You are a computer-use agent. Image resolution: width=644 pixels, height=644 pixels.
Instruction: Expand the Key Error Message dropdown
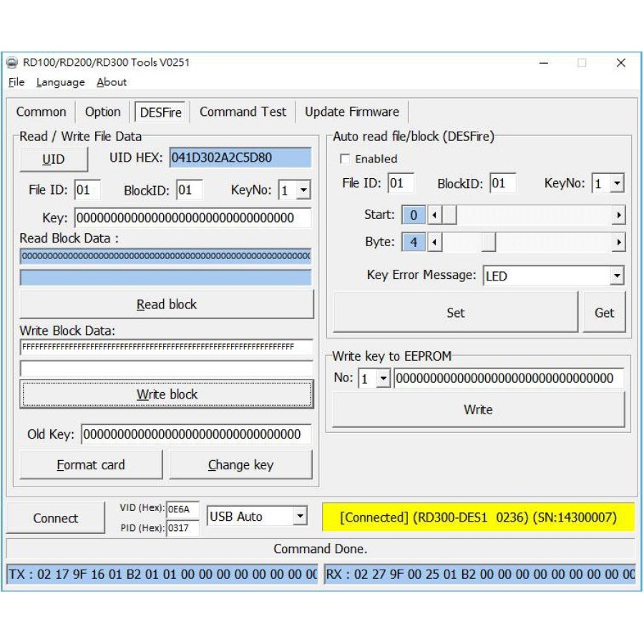[x=617, y=275]
